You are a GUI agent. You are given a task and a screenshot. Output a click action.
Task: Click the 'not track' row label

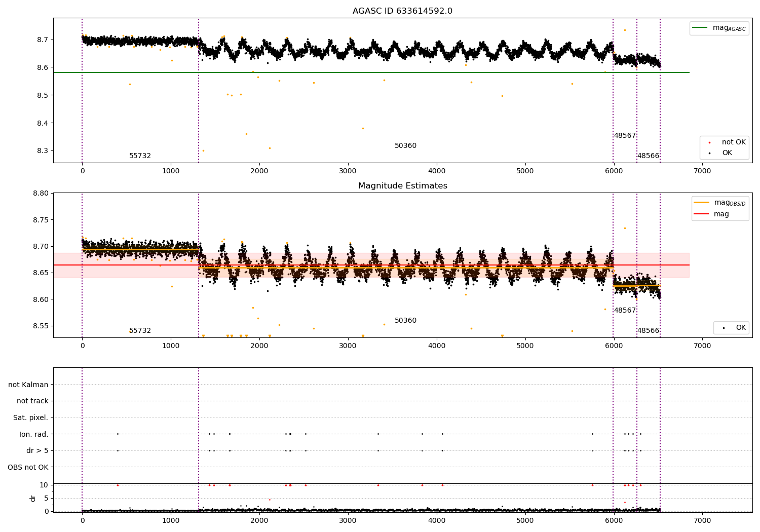[32, 401]
